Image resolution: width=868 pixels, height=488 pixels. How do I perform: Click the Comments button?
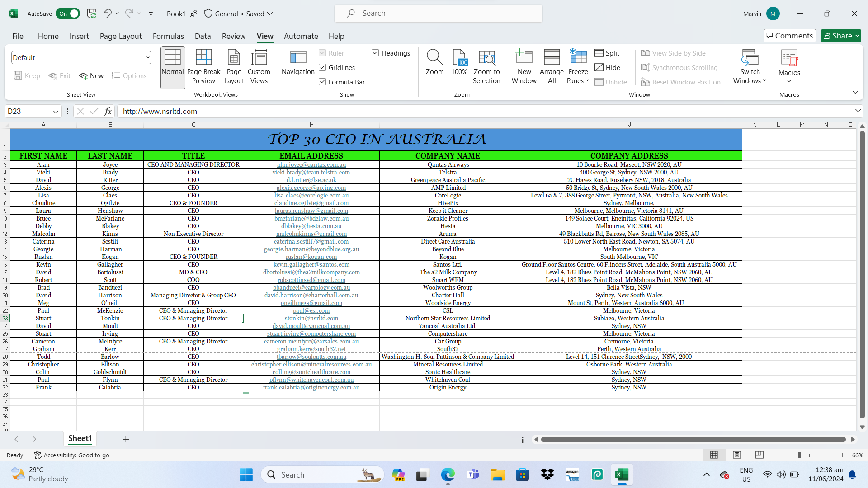click(x=789, y=36)
